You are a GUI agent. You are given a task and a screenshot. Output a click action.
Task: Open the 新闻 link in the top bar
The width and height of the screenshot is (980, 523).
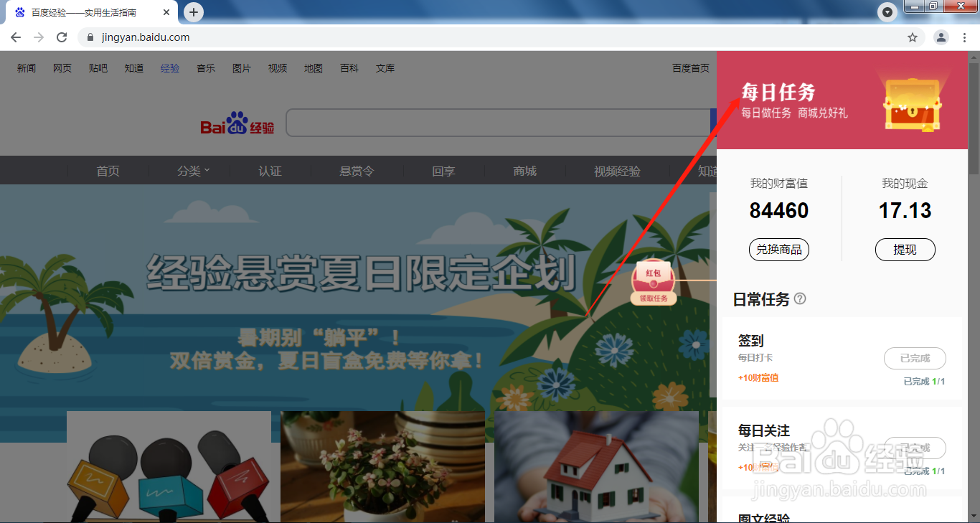click(27, 68)
